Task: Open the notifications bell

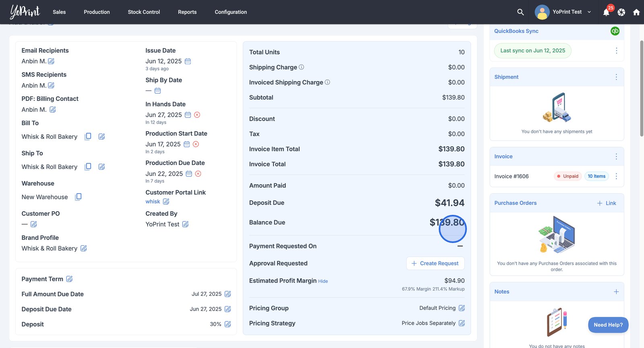Action: [606, 12]
